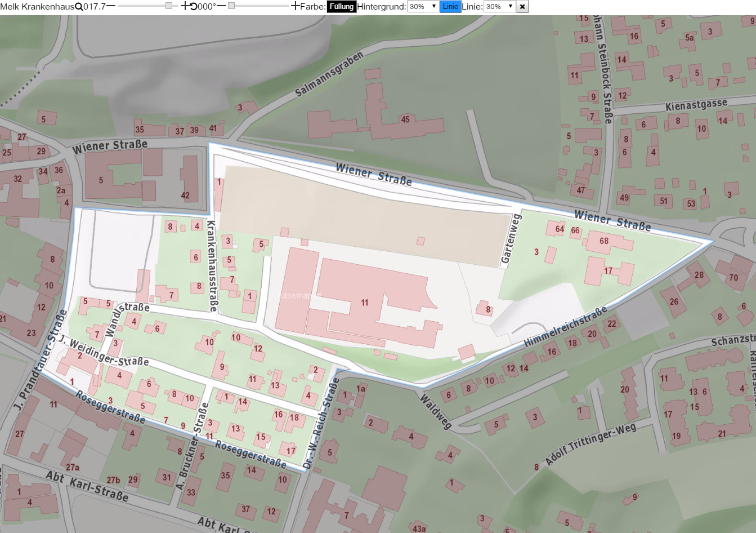Click the Krankenhausstraße street label
The width and height of the screenshot is (756, 533).
(212, 265)
